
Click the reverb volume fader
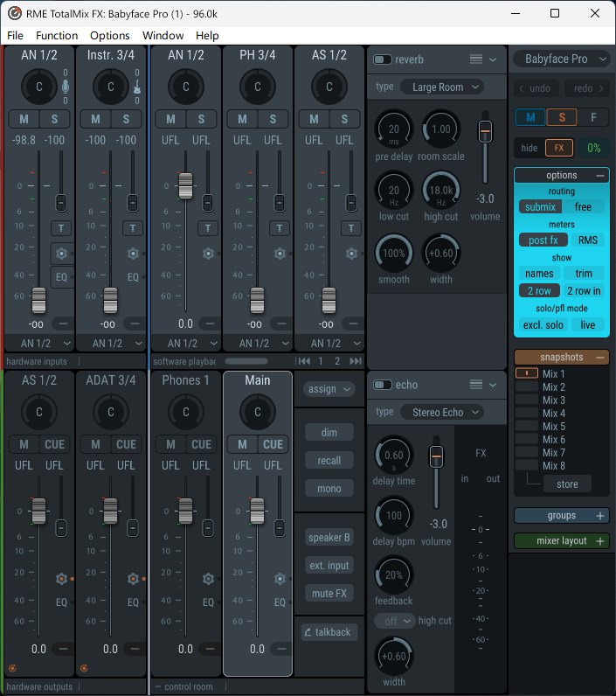485,131
